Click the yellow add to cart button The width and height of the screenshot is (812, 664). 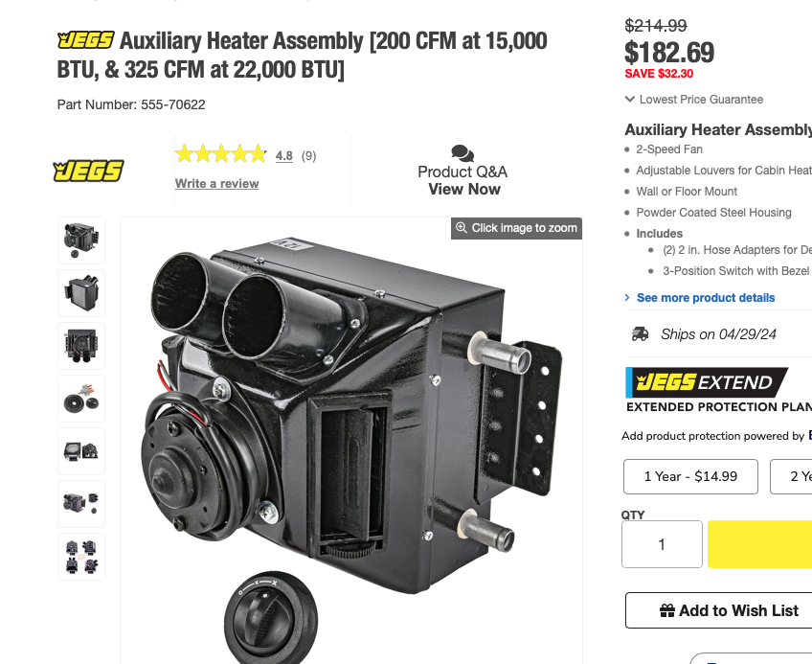[x=759, y=544]
